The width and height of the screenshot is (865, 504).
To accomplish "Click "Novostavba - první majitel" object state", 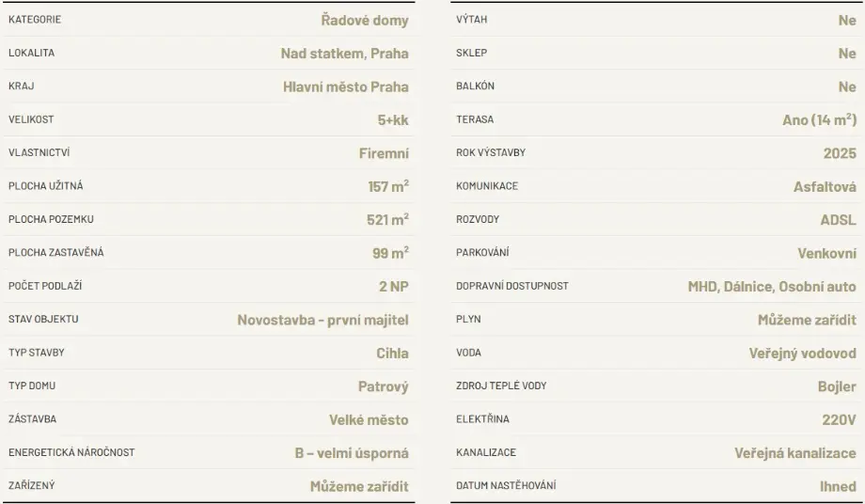I will [x=322, y=320].
